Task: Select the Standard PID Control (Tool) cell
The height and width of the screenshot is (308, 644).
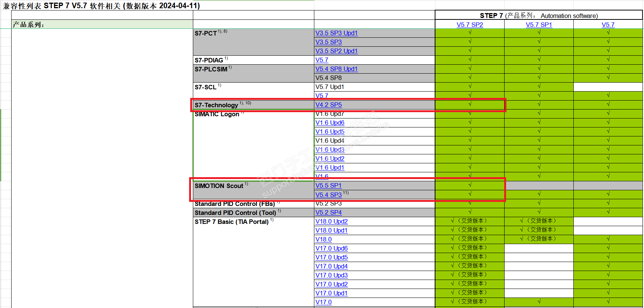Action: [x=253, y=212]
